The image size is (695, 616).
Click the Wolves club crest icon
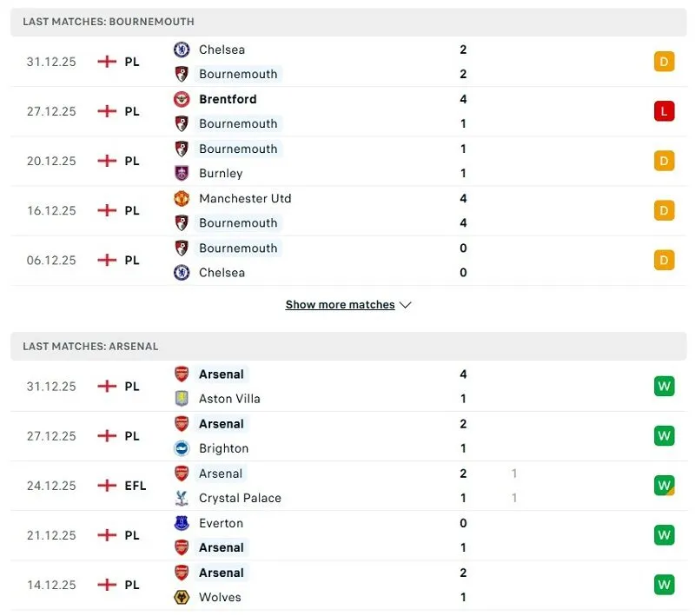[182, 598]
